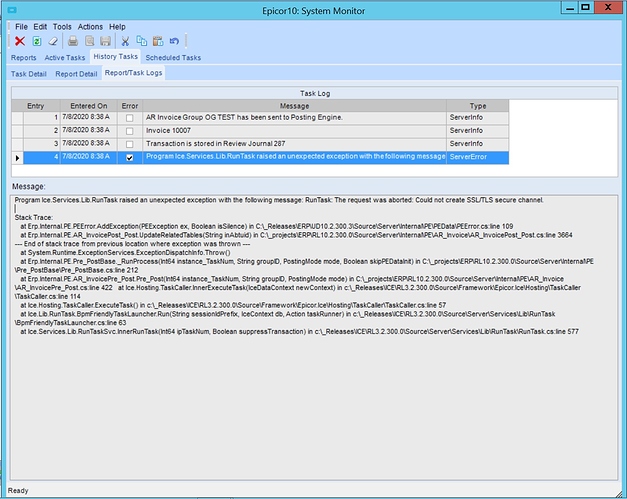Viewport: 627px width, 499px height.
Task: Open the Task Detail sub-tab
Action: coord(29,74)
